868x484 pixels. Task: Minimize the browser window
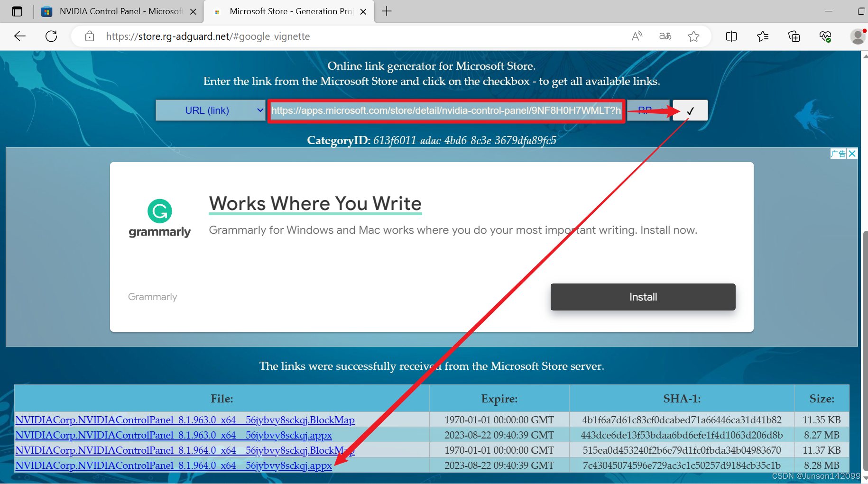click(x=829, y=11)
